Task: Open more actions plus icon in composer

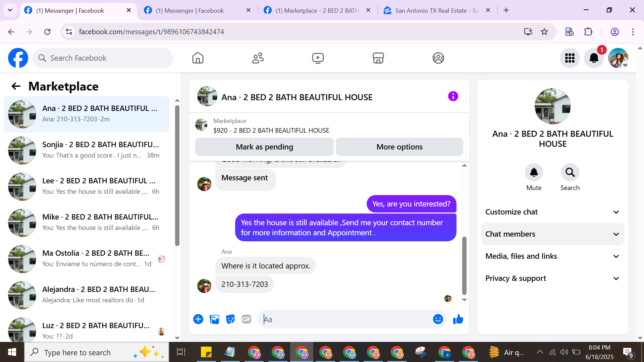Action: pyautogui.click(x=198, y=319)
